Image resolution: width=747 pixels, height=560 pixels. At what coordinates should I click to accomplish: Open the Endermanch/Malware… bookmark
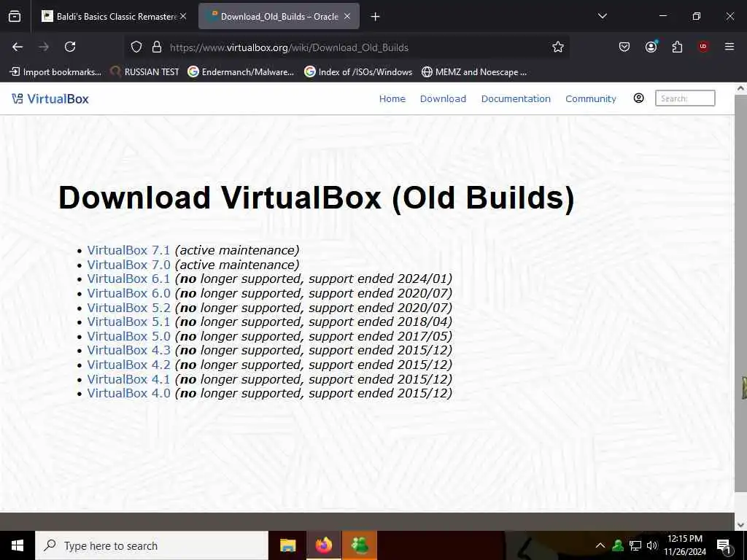tap(241, 72)
